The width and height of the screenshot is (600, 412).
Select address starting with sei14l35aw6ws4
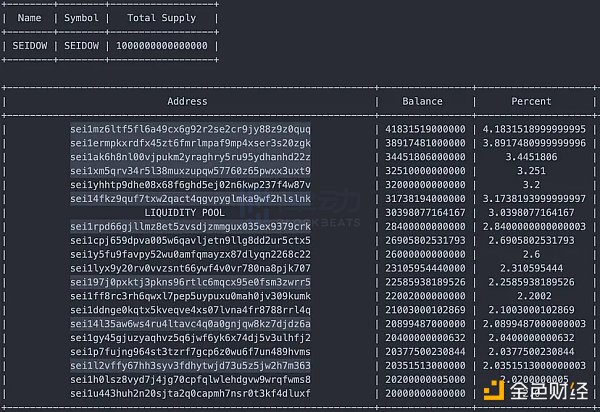tap(190, 324)
